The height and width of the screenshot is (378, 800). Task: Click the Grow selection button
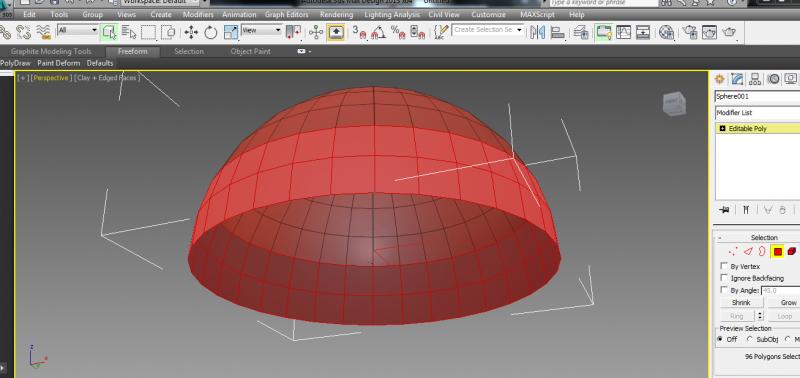coord(788,303)
